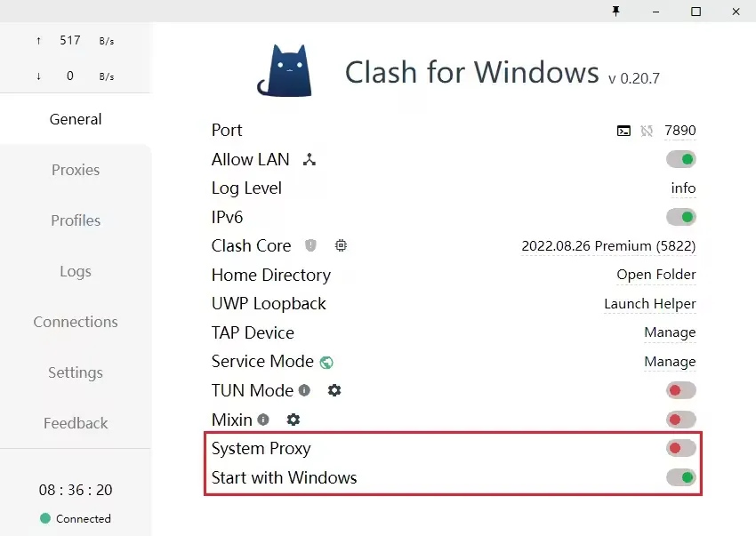The height and width of the screenshot is (536, 756).
Task: Pin the window with the pushpin icon
Action: pos(615,12)
